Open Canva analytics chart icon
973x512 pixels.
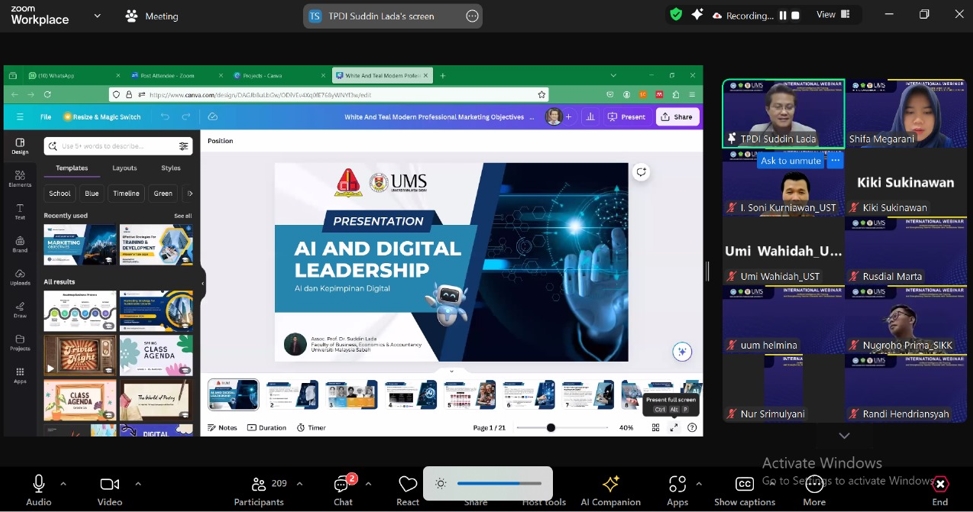coord(590,117)
